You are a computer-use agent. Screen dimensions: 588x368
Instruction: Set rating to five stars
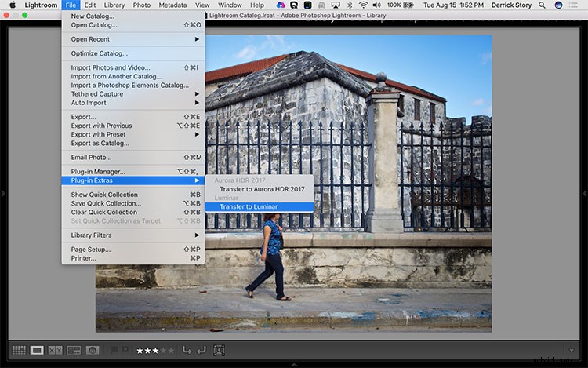tap(171, 351)
